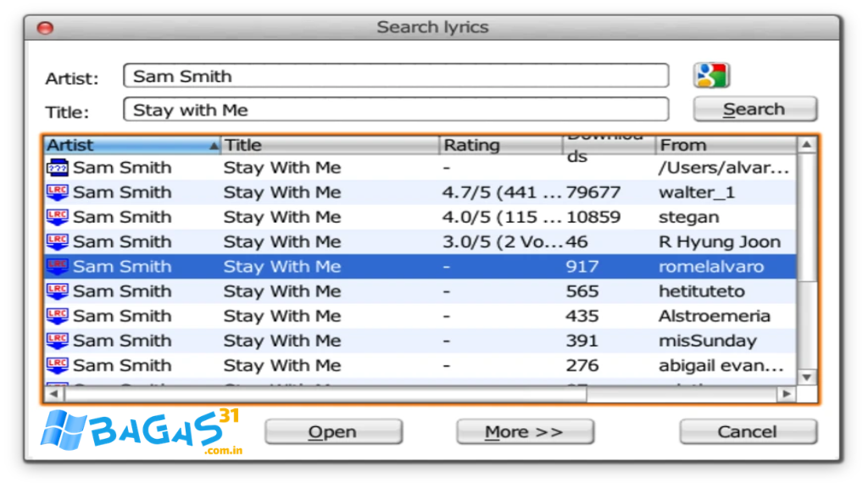Click the Google search icon
The height and width of the screenshot is (488, 868).
711,75
